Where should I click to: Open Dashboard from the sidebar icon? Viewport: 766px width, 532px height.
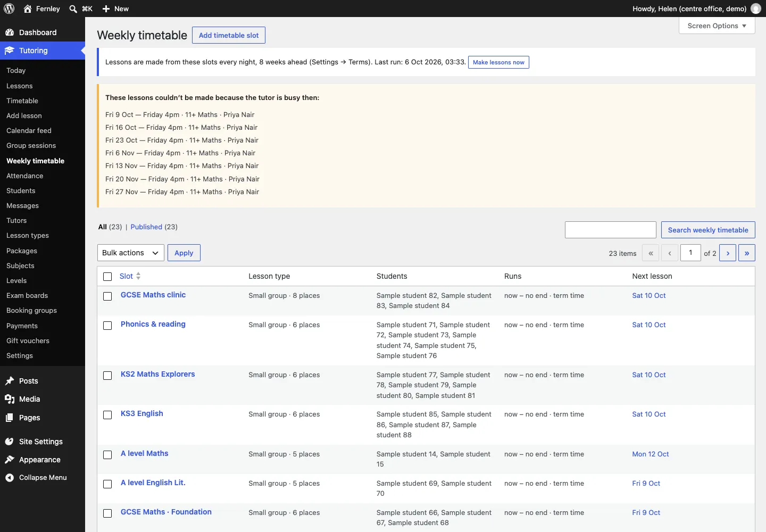tap(10, 32)
